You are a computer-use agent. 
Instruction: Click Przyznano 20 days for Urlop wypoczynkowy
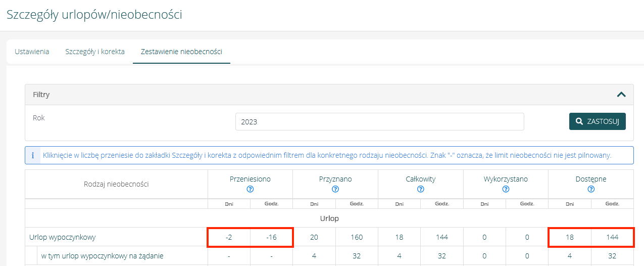point(314,237)
